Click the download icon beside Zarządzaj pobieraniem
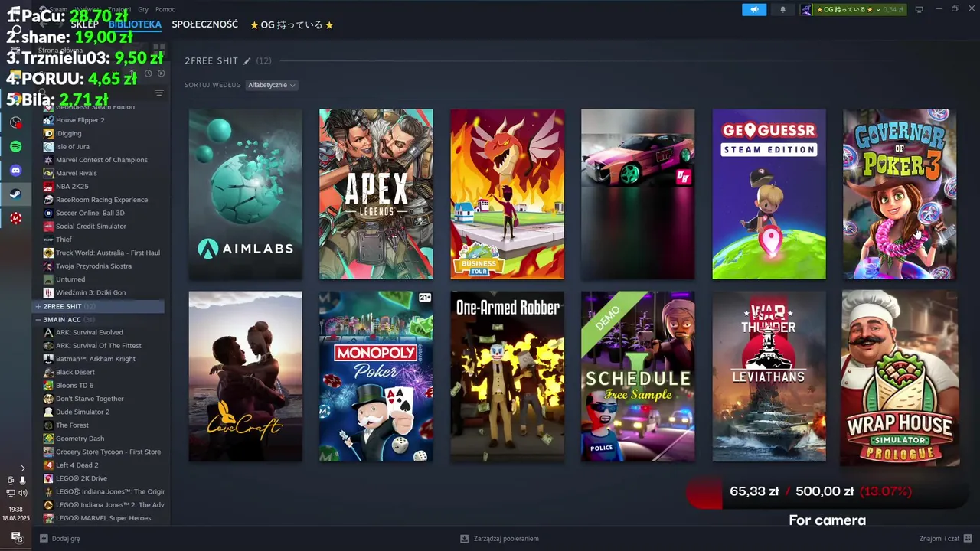 point(464,539)
